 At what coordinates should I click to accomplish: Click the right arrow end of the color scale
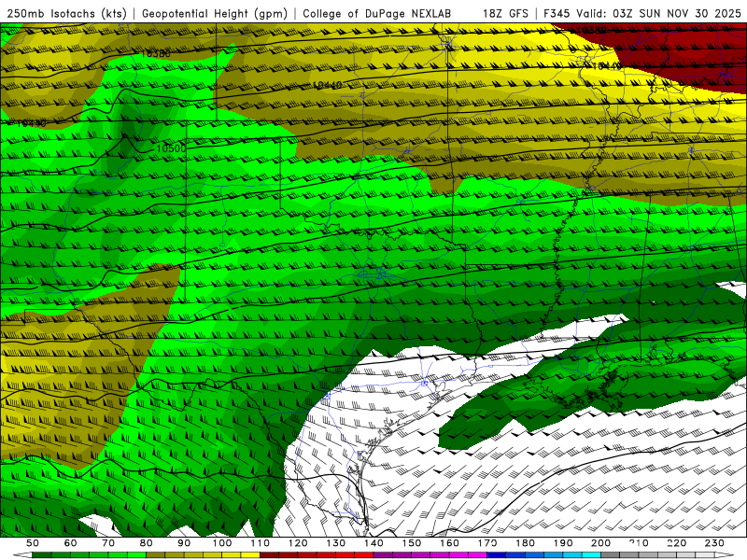coord(725,555)
